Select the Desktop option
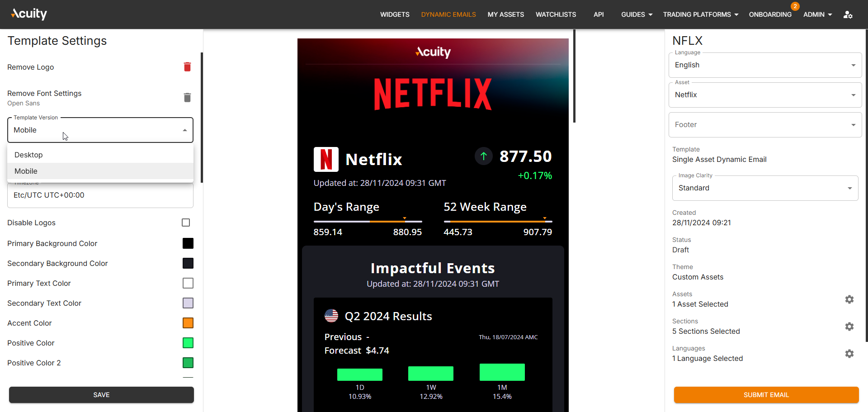This screenshot has width=868, height=412. point(100,155)
